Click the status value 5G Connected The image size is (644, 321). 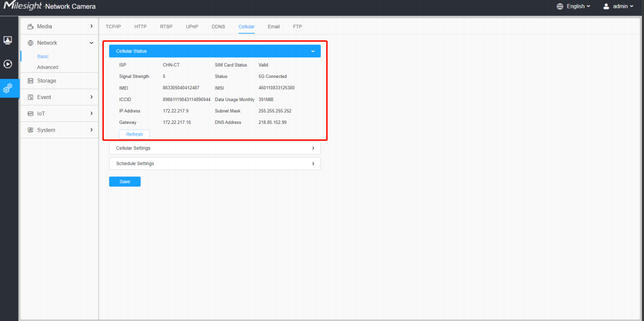click(272, 76)
